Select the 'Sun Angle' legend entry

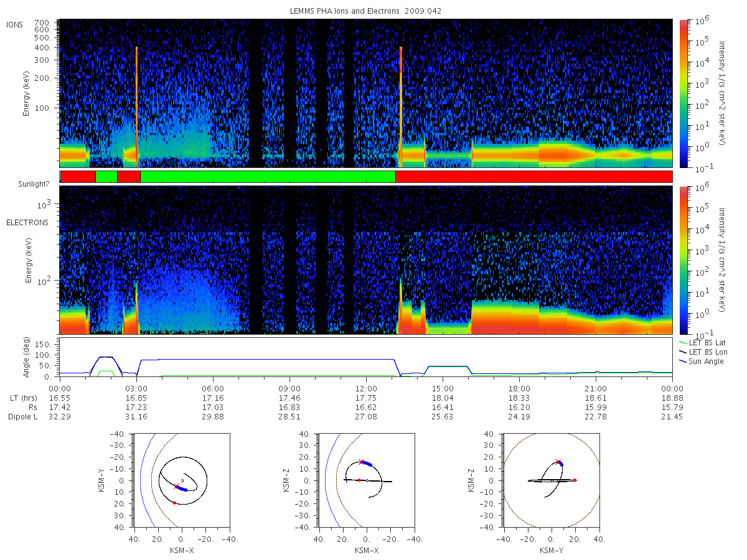tap(702, 362)
